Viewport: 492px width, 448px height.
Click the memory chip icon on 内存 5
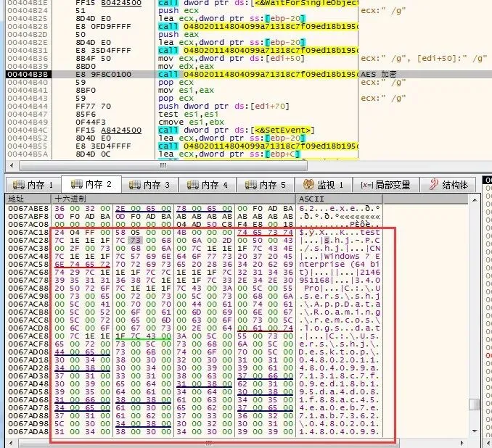(x=251, y=185)
